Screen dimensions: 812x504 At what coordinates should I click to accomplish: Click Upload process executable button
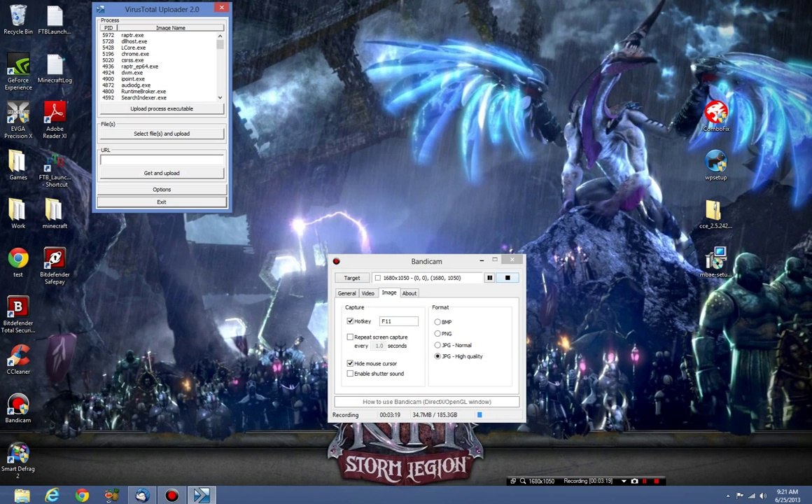pos(162,108)
